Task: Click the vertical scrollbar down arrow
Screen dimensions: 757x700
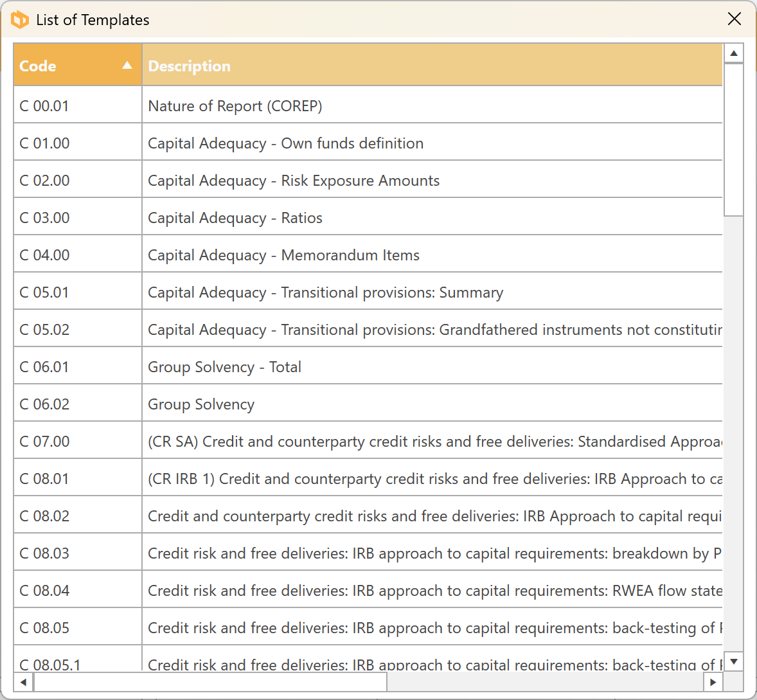Action: click(733, 661)
